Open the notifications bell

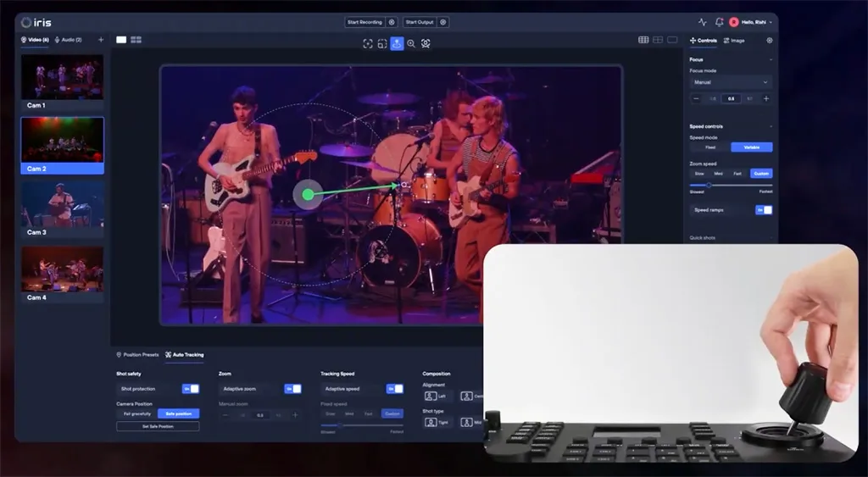coord(719,22)
